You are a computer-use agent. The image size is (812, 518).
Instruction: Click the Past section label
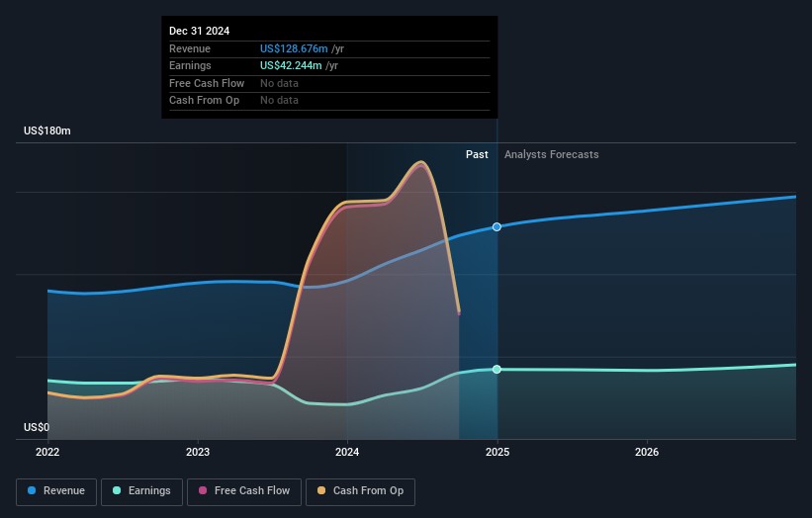[477, 154]
